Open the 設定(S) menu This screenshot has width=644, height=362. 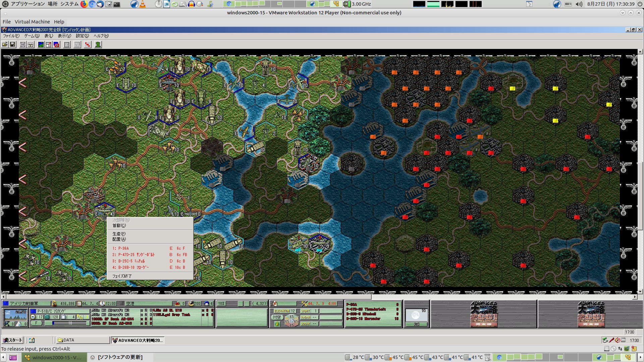(82, 36)
